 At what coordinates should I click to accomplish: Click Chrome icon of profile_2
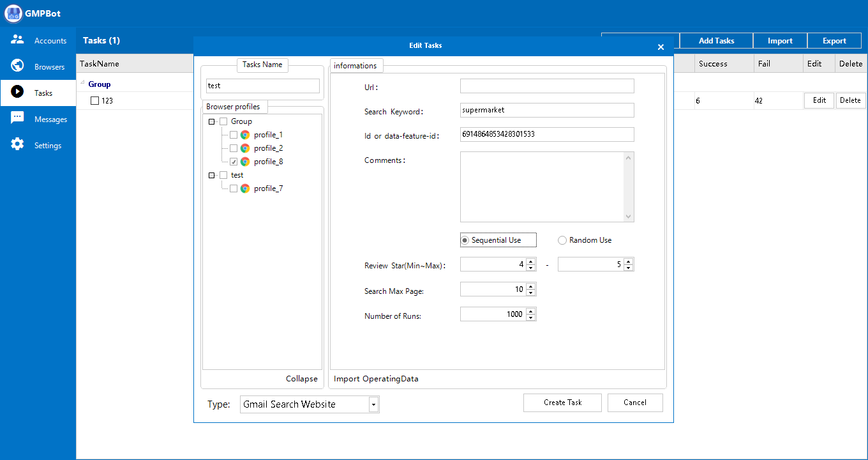tap(245, 148)
